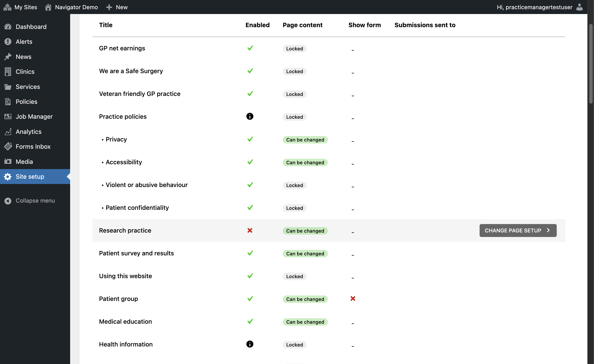Click the Research practice title
The height and width of the screenshot is (364, 594).
tap(125, 230)
